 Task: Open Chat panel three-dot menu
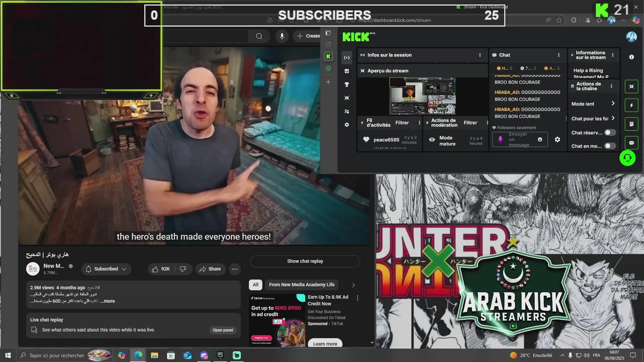[558, 55]
